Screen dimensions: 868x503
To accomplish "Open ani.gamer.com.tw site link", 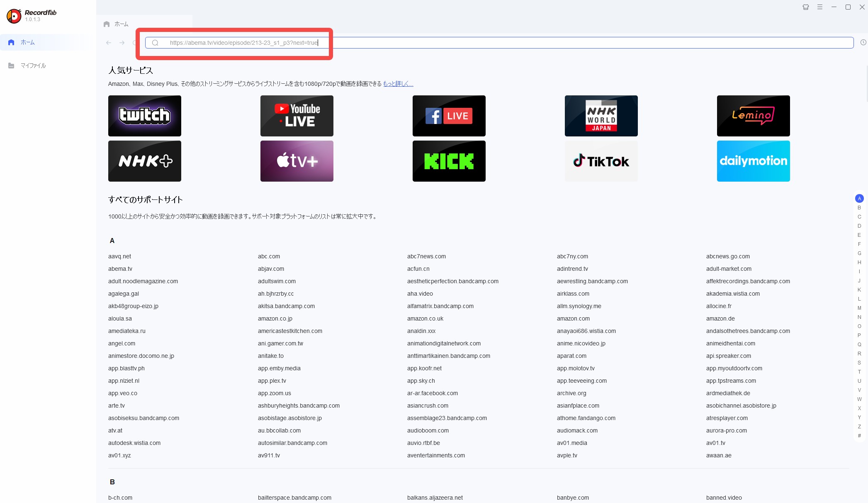I will 280,343.
